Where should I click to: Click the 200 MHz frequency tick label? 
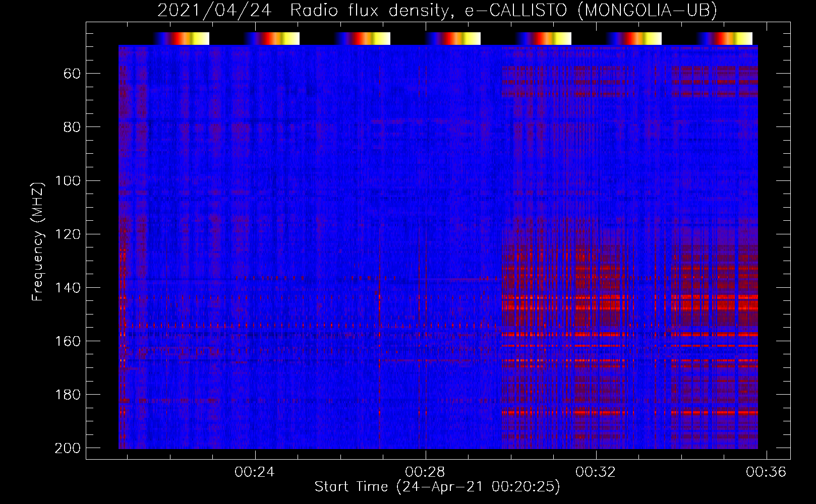[68, 448]
